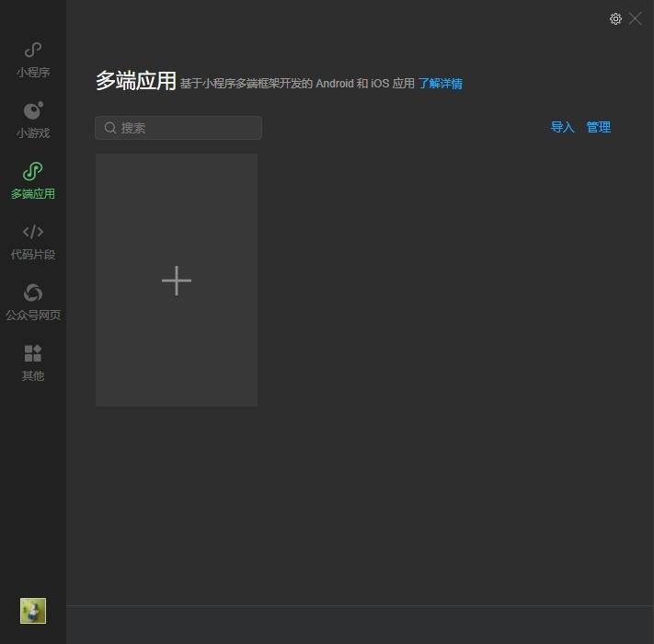Close the project launcher window
The image size is (654, 644).
[636, 18]
